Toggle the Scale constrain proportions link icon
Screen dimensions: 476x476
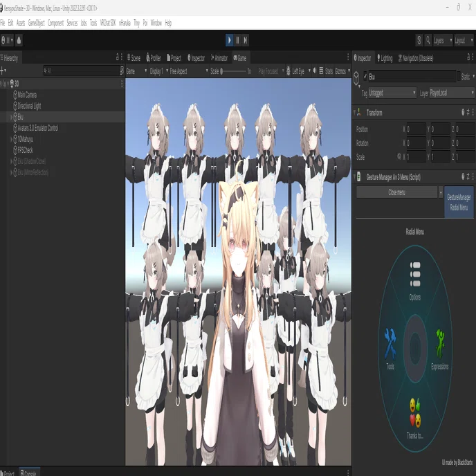399,156
